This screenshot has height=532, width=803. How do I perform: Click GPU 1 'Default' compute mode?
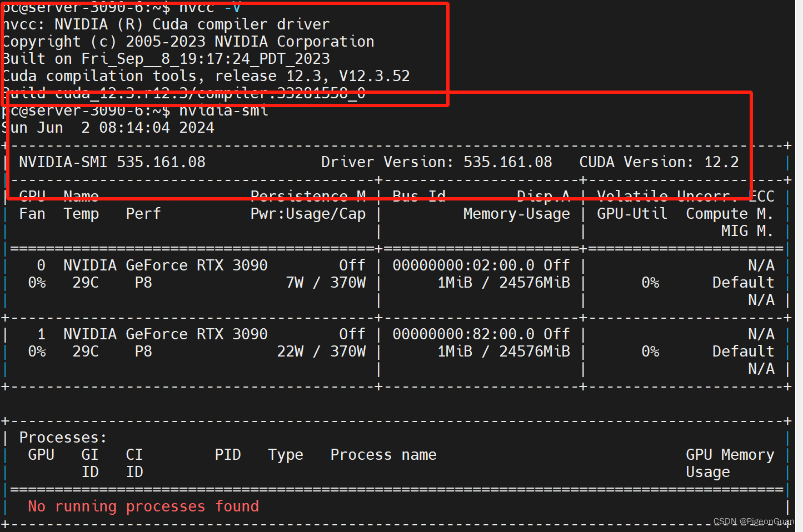coord(743,352)
